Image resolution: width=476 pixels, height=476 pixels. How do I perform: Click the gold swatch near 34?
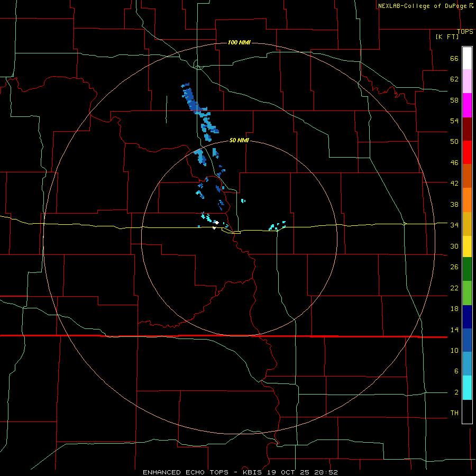(x=467, y=224)
